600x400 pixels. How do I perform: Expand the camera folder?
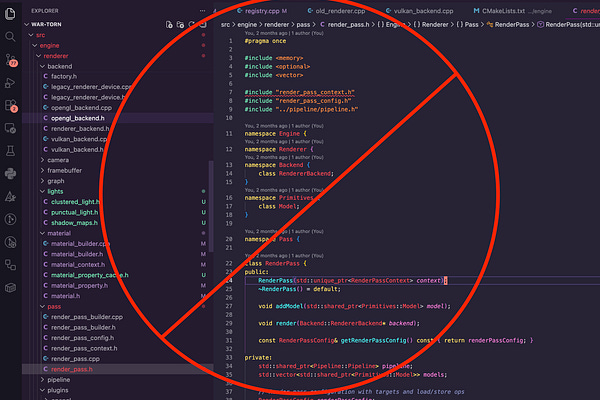coord(42,160)
